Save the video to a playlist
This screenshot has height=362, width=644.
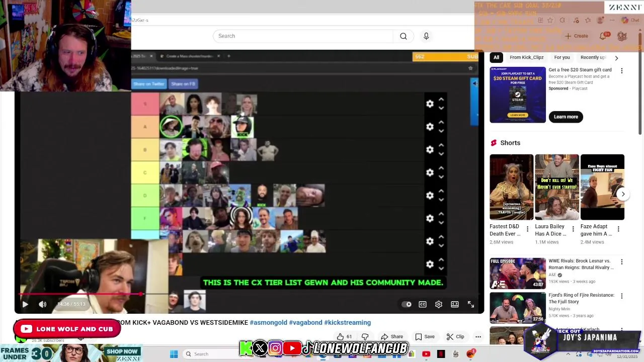(x=425, y=337)
